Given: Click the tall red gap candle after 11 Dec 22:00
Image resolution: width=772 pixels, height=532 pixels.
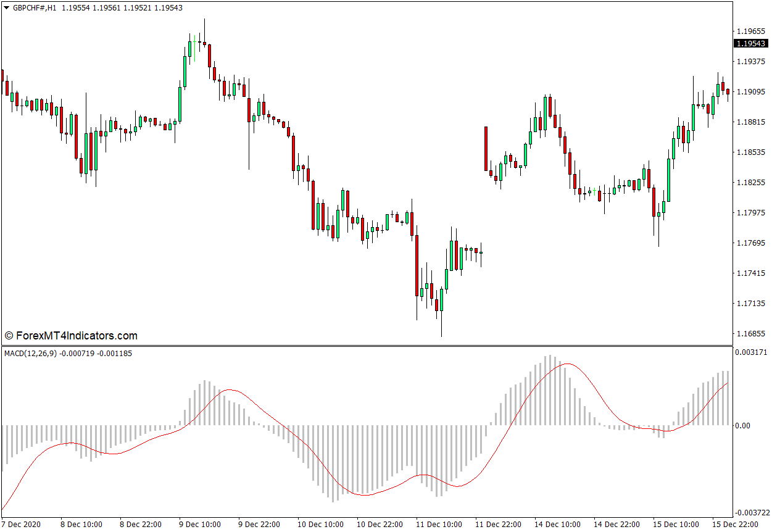Looking at the screenshot, I should tap(486, 148).
